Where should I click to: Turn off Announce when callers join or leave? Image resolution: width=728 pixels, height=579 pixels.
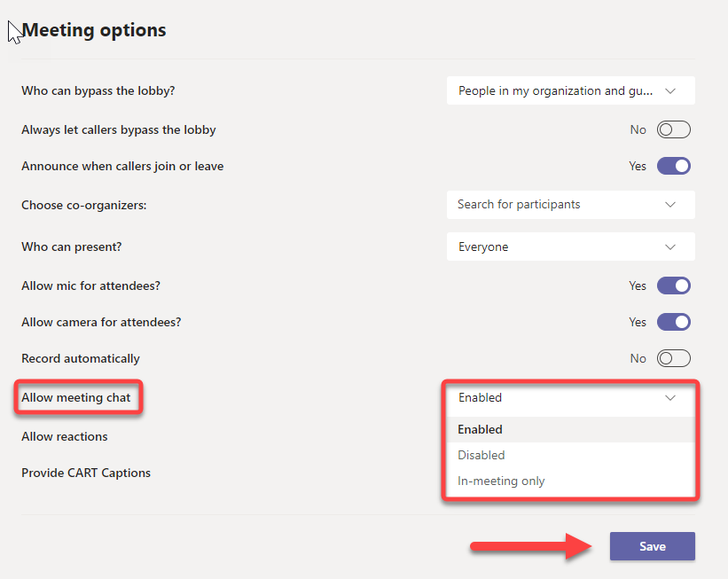(673, 166)
